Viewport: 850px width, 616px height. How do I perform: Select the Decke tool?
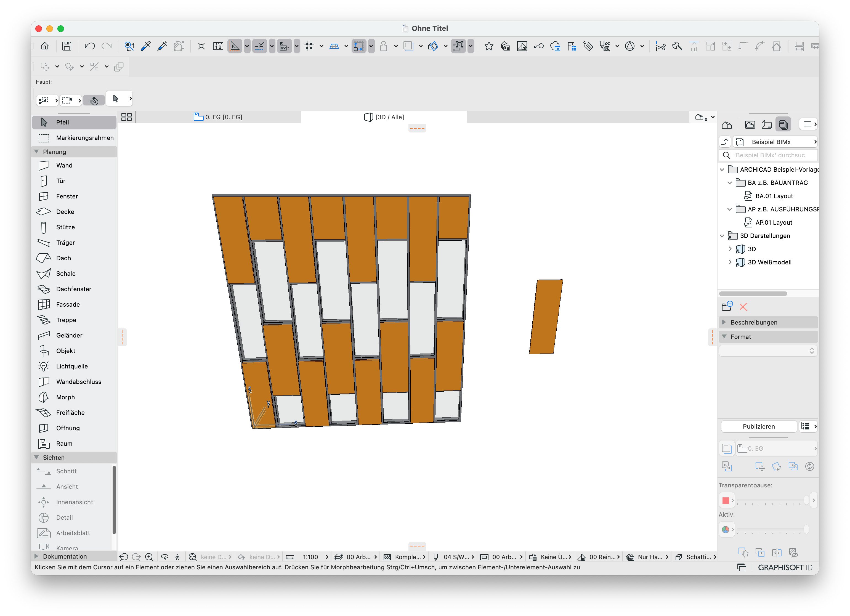[x=74, y=212]
